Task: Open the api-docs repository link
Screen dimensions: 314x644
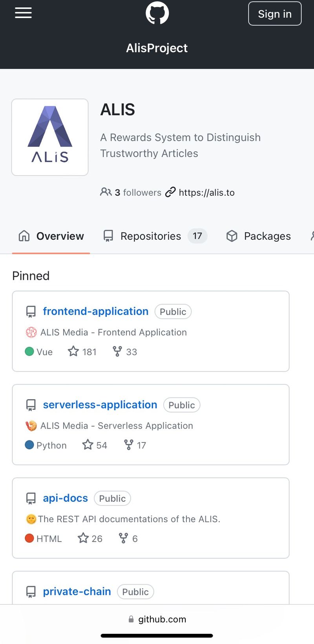Action: click(x=65, y=498)
